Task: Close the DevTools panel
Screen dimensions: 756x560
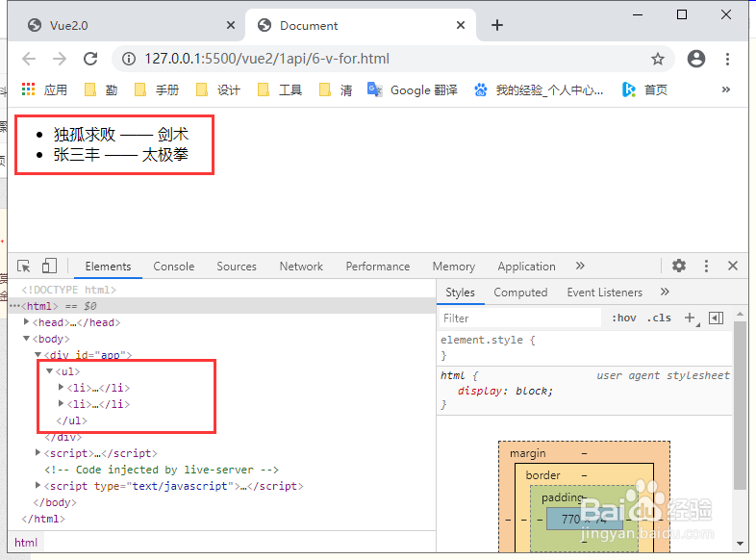Action: [733, 266]
